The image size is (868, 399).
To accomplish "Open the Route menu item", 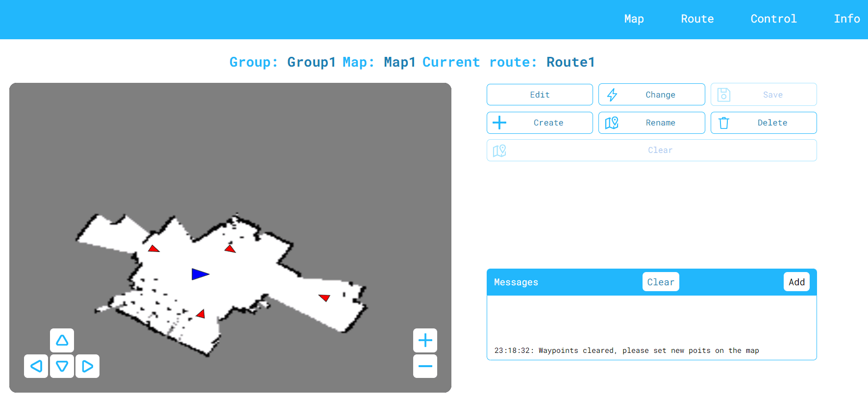I will point(697,19).
